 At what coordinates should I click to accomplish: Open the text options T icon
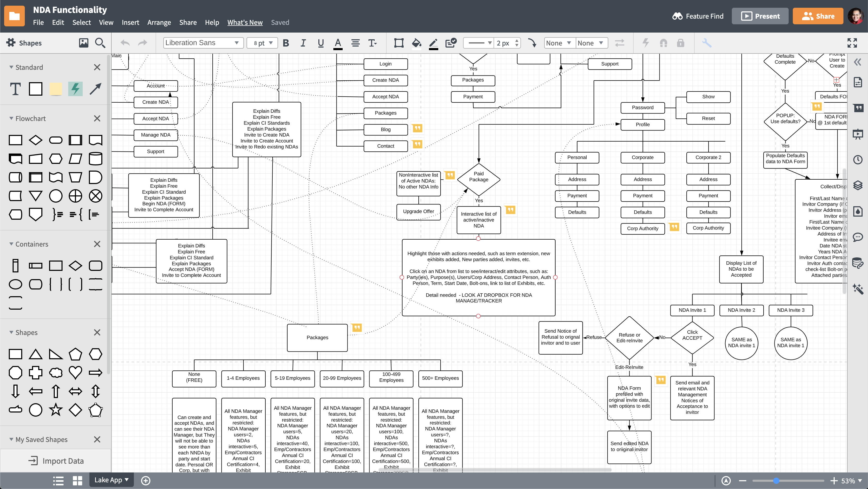[x=372, y=43]
